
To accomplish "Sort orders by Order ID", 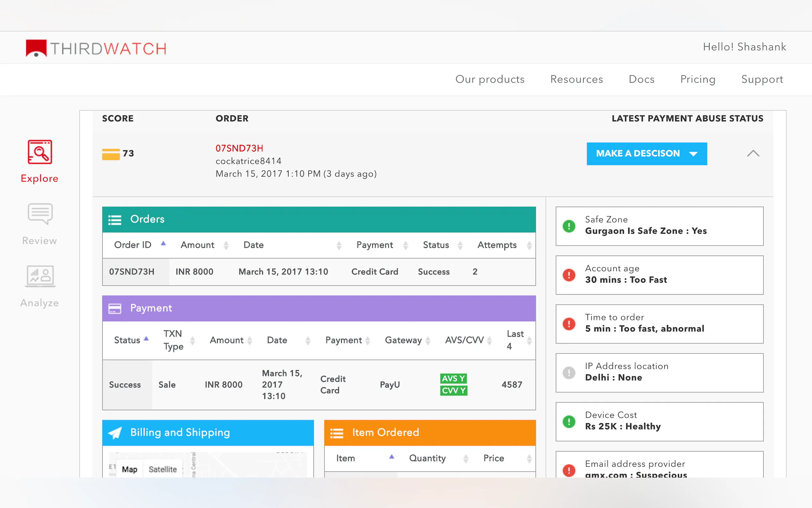I will [x=133, y=245].
